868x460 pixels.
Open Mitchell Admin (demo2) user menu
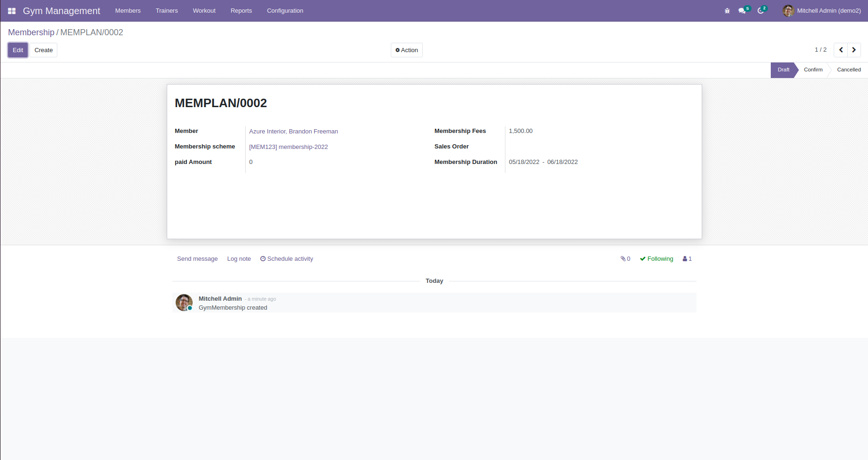[x=822, y=11]
